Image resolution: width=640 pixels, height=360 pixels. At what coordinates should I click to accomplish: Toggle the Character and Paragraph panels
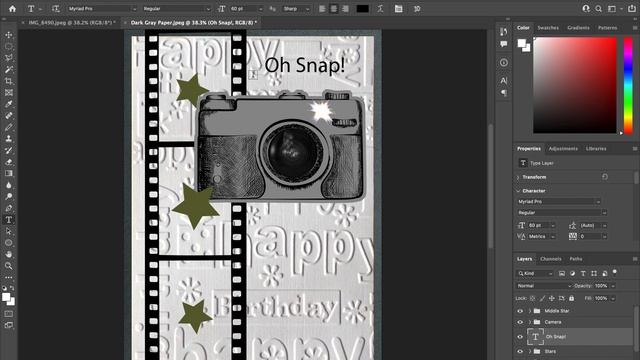click(398, 9)
